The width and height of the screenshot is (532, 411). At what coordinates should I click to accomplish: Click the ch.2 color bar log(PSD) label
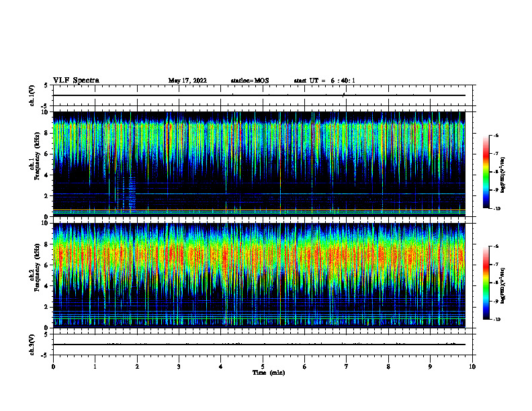[503, 286]
